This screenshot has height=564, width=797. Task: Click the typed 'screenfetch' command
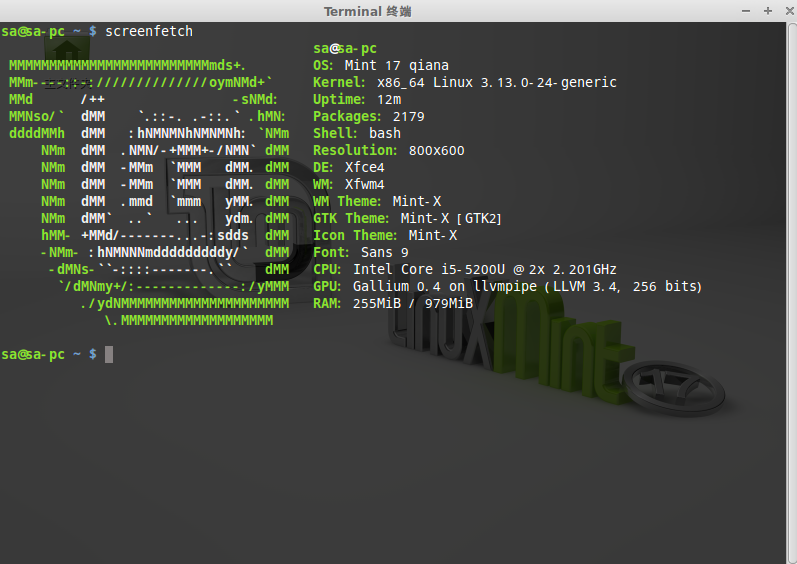point(149,32)
